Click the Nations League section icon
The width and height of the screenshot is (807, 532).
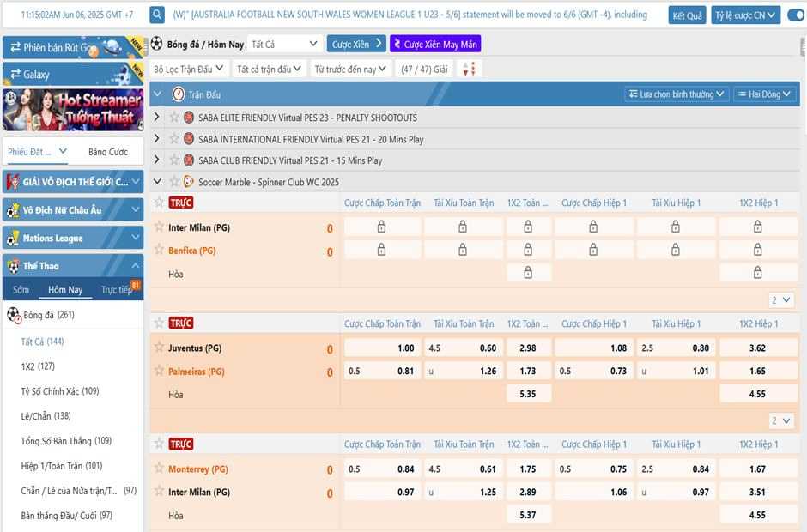[14, 239]
